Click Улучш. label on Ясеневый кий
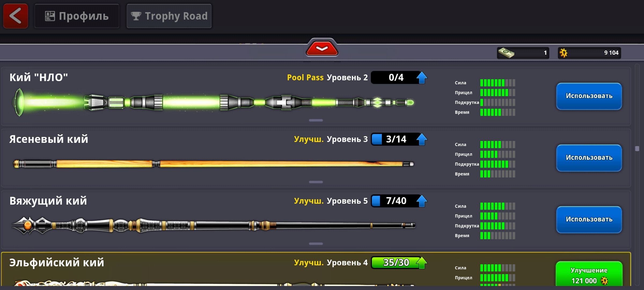 tap(309, 139)
